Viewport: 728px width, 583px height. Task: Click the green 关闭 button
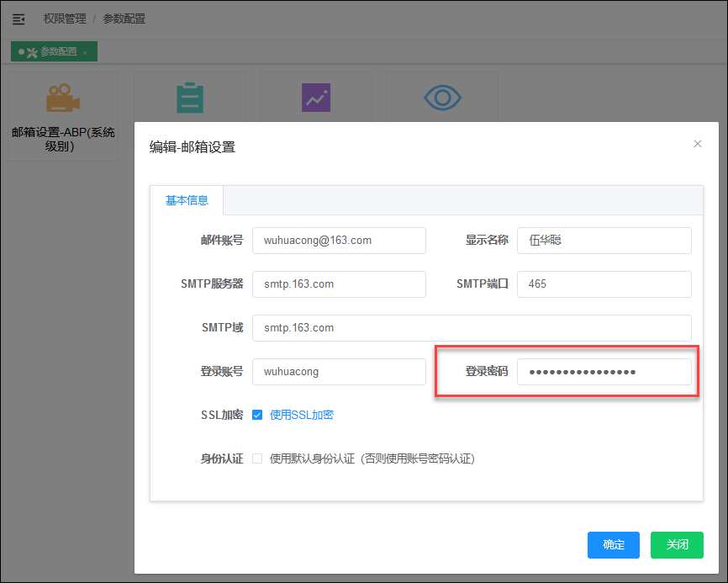point(677,545)
